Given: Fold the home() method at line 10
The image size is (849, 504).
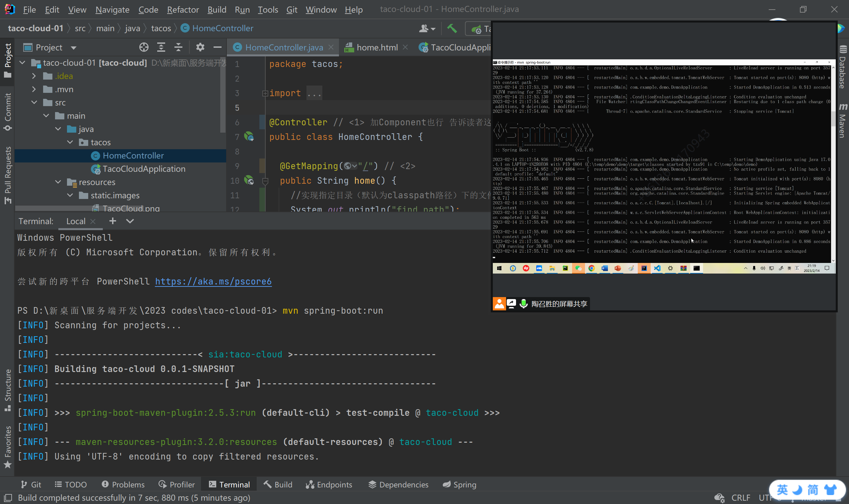Looking at the screenshot, I should [265, 181].
